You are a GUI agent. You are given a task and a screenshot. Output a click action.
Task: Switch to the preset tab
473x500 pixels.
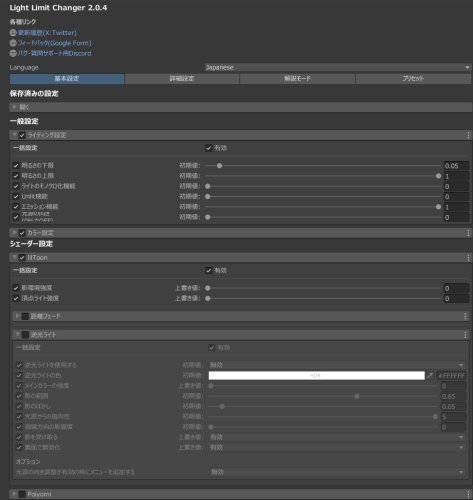pyautogui.click(x=413, y=79)
